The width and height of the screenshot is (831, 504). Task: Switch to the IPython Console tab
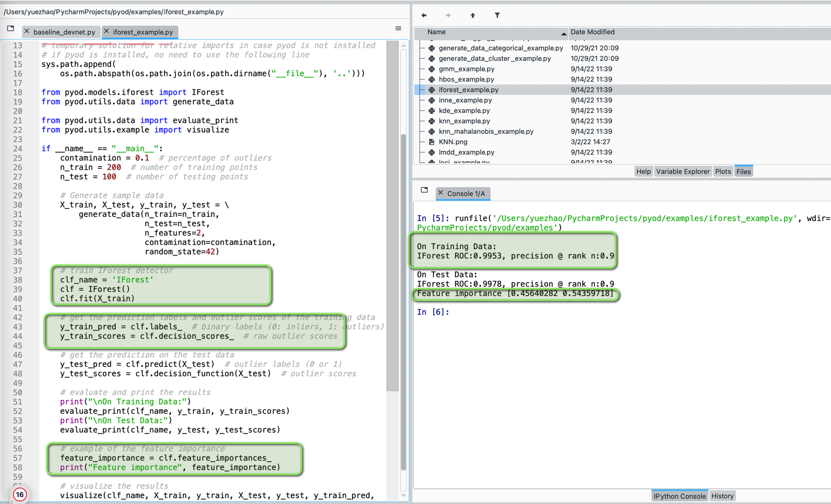[x=679, y=496]
